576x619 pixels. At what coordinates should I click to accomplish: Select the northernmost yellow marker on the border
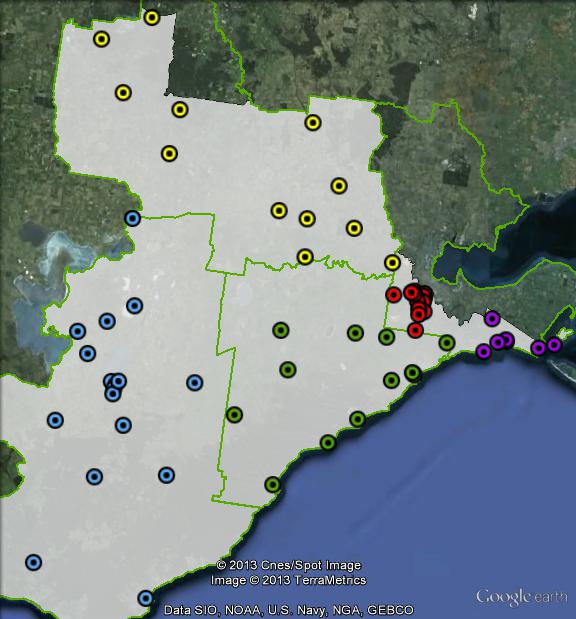click(152, 18)
